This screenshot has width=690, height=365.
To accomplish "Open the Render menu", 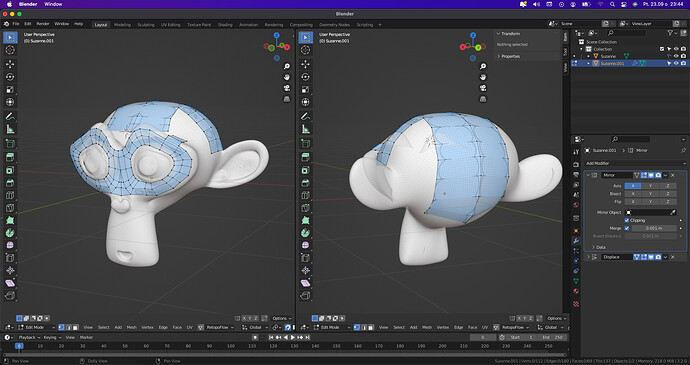I will click(43, 24).
